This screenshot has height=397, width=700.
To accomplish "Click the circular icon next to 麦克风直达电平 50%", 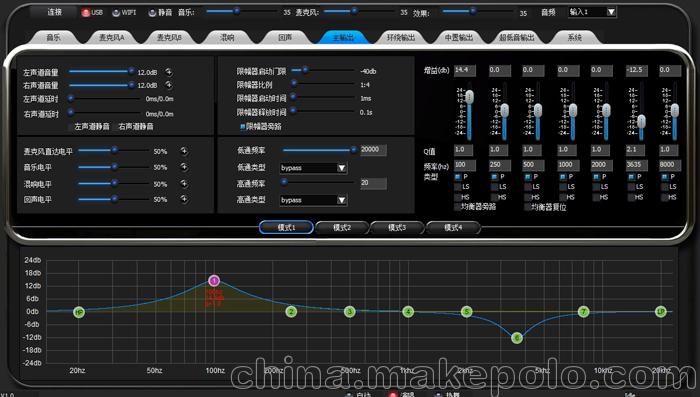I will pos(184,151).
